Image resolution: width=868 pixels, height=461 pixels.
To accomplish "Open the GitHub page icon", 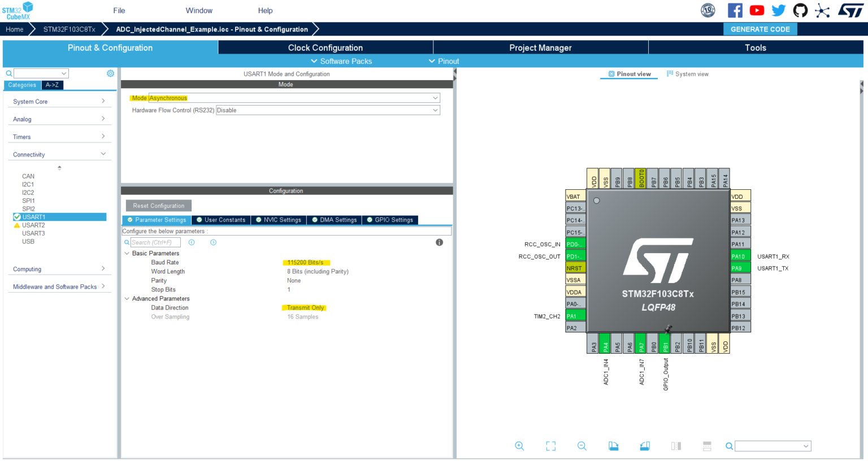I will (800, 10).
